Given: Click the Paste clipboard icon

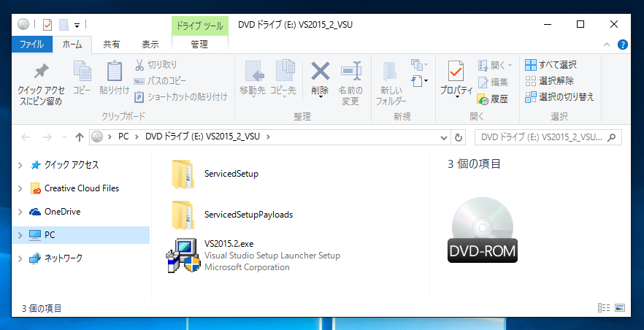Looking at the screenshot, I should click(114, 71).
